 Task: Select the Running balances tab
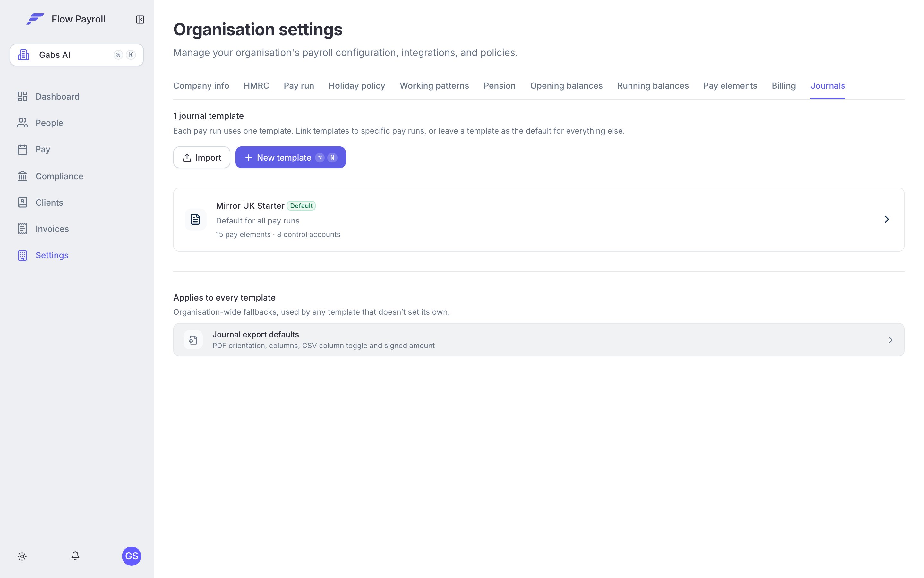point(653,86)
